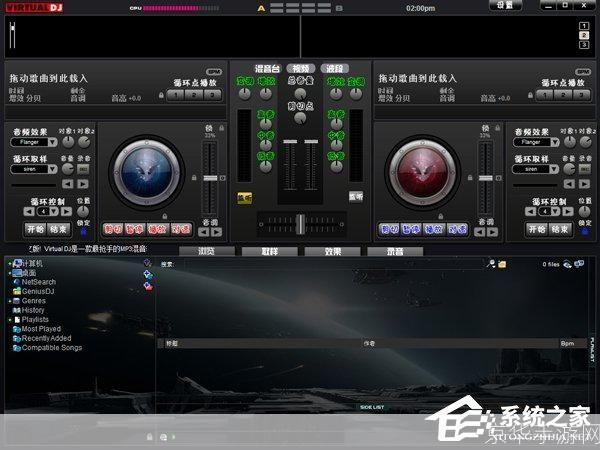Screen dimensions: 600x450
Task: Click the icon at the right of 计算机 row
Action: point(147,263)
